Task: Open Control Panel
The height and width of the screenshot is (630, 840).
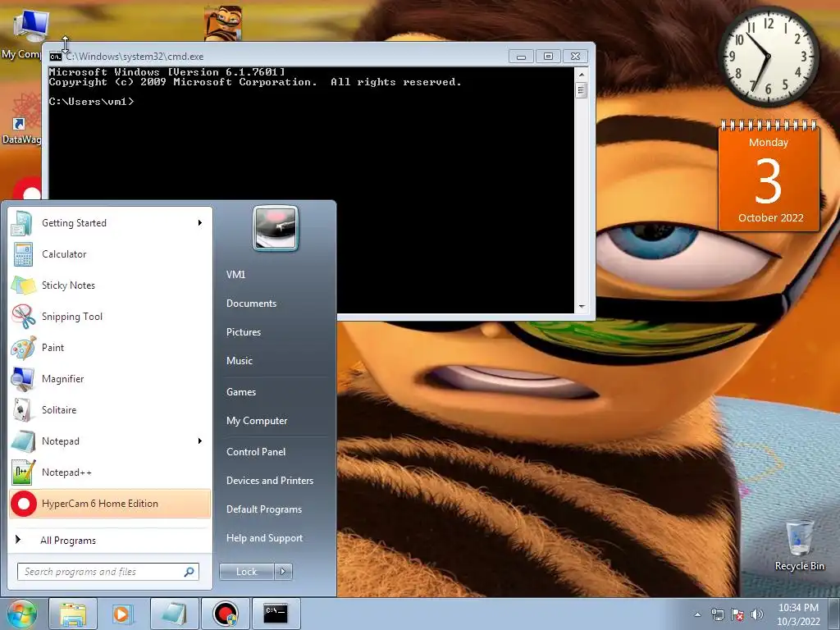Action: click(x=256, y=452)
